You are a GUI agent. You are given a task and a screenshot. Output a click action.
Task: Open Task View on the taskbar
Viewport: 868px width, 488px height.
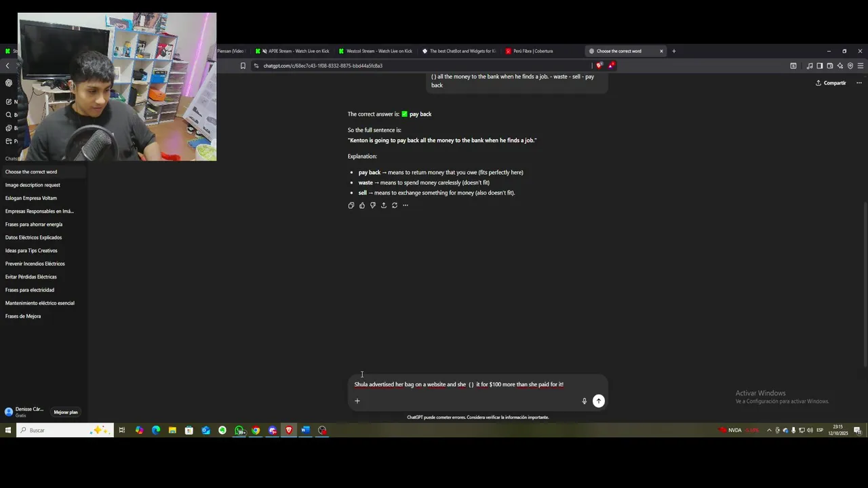(122, 430)
